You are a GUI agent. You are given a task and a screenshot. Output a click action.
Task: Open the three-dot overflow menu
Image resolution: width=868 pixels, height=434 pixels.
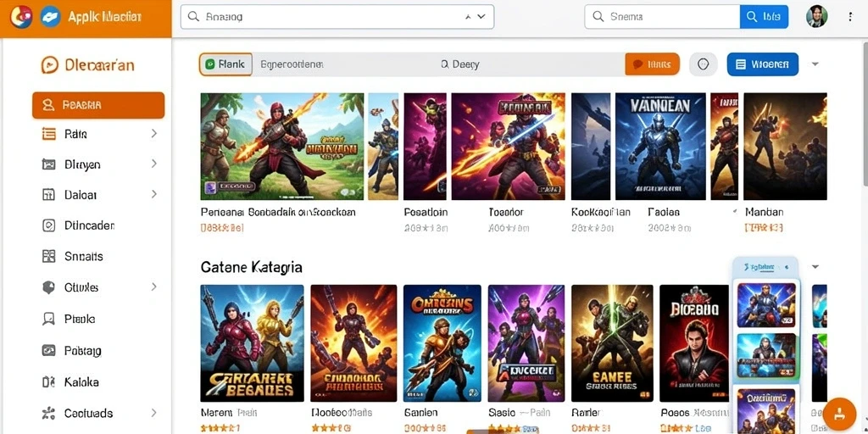pos(850,17)
